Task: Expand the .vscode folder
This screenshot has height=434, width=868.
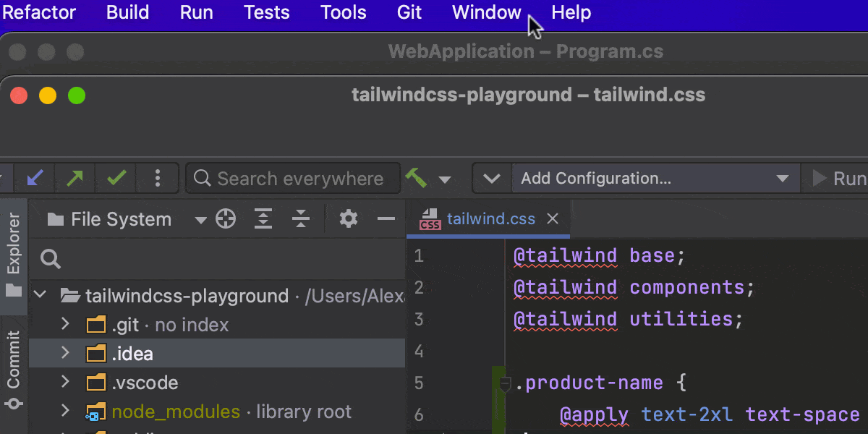Action: click(64, 382)
